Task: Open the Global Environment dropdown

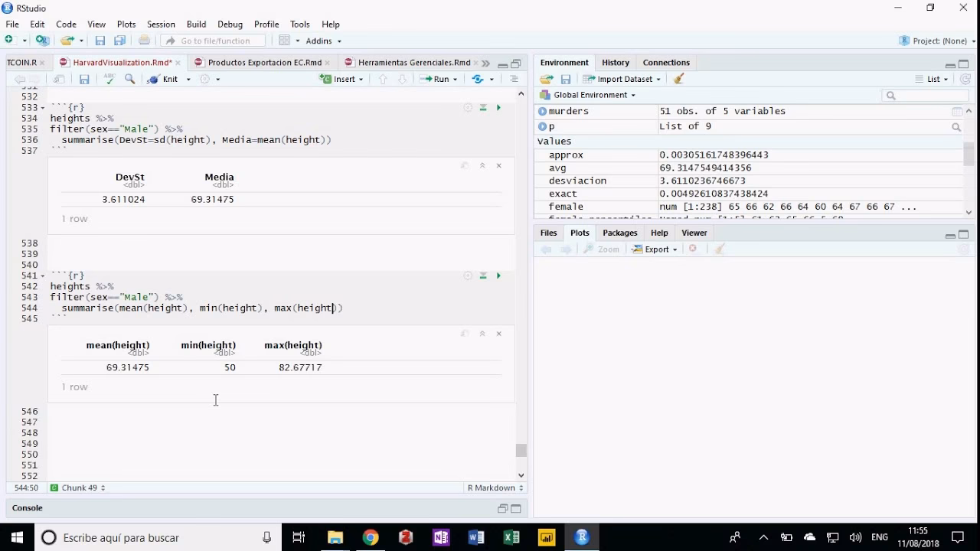Action: pyautogui.click(x=594, y=95)
